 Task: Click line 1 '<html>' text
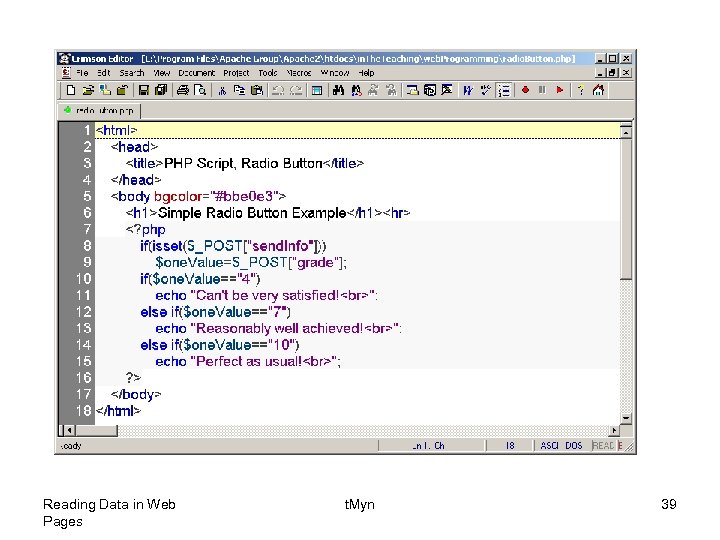[x=117, y=130]
